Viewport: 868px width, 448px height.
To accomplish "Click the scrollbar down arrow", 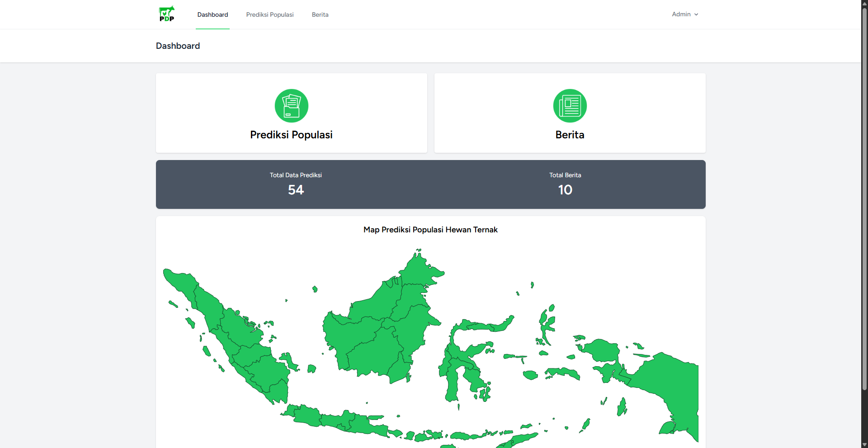I will (x=864, y=445).
